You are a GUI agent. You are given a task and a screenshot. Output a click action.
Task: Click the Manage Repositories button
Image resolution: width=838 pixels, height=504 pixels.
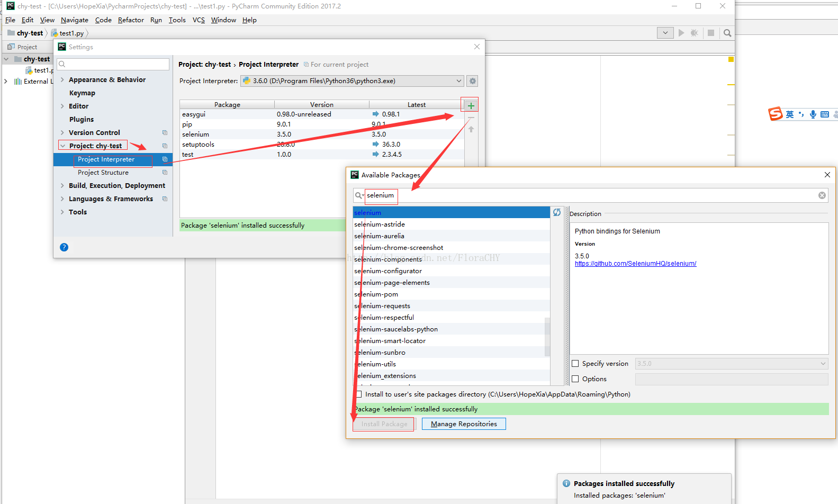(464, 424)
